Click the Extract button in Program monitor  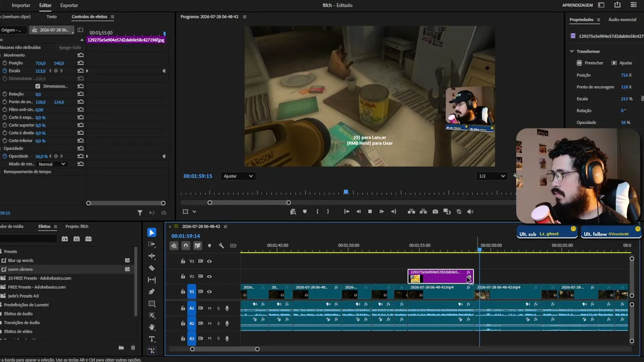423,212
